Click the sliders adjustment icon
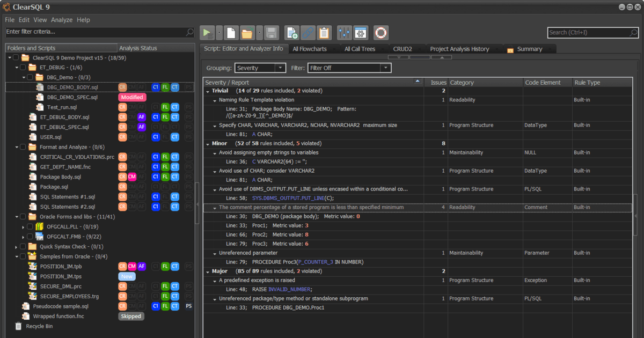Image resolution: width=644 pixels, height=338 pixels. pos(344,32)
